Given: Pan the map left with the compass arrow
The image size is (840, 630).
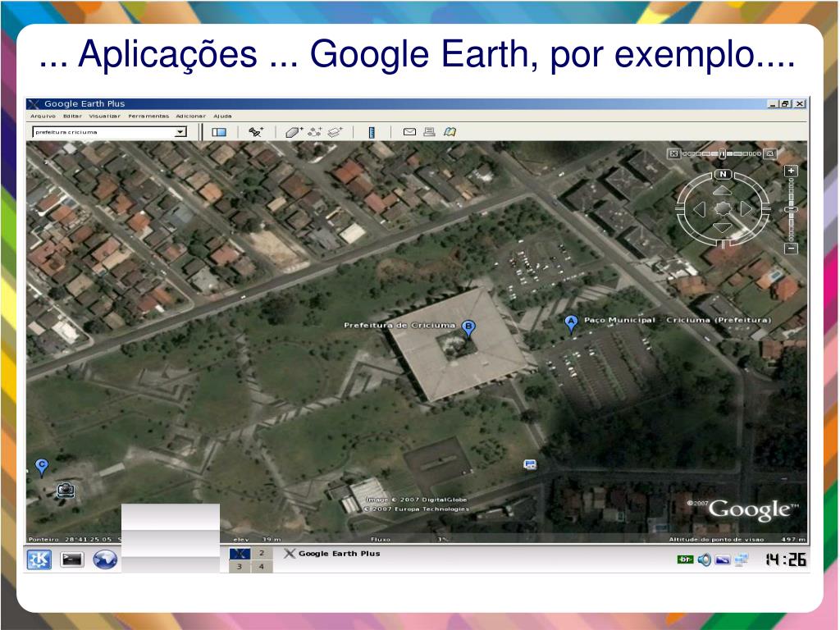Looking at the screenshot, I should [700, 209].
